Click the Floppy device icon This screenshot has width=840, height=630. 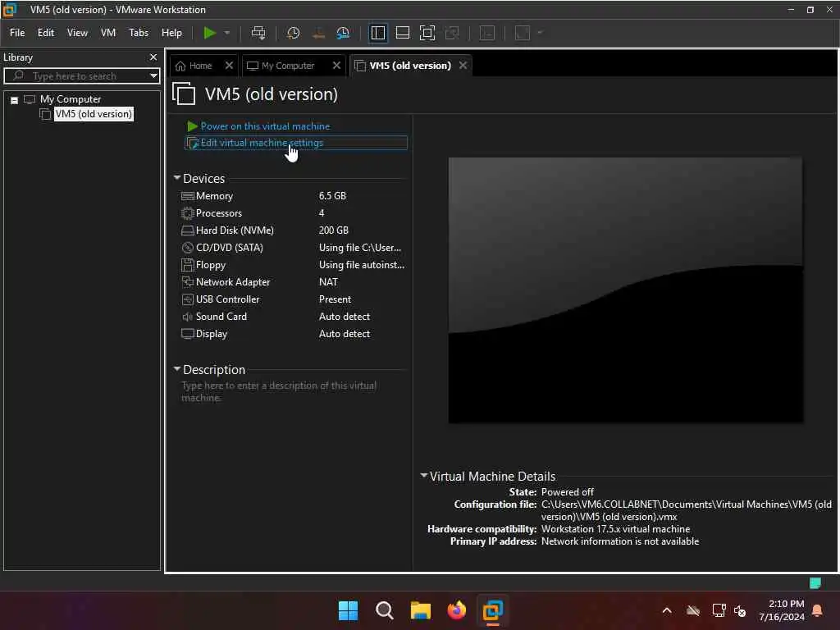coord(188,265)
